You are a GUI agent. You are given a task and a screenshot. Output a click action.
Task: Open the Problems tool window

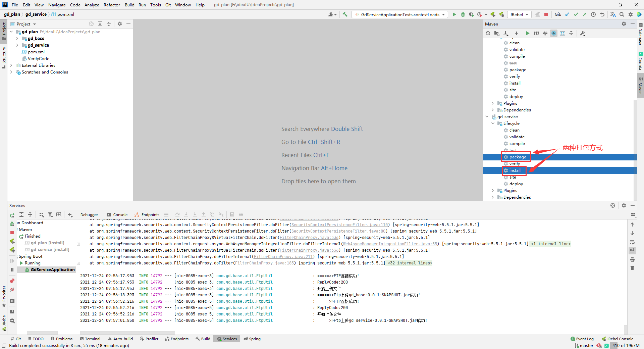(x=61, y=339)
